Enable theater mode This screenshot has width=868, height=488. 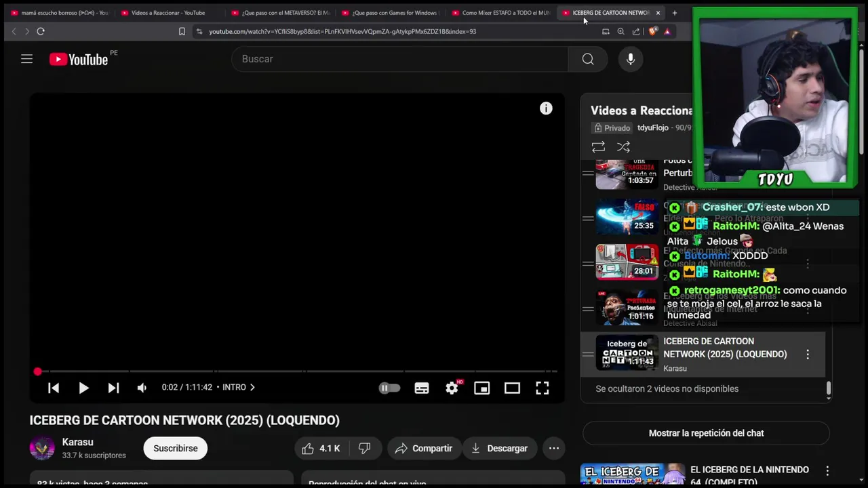(512, 388)
